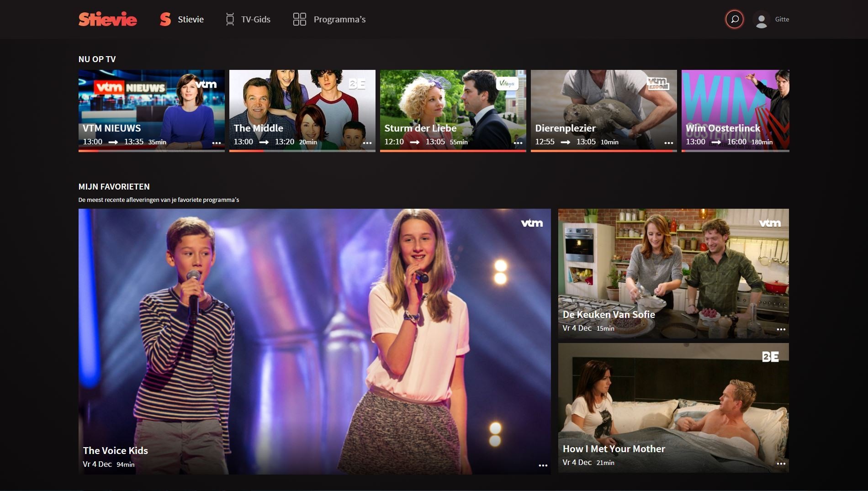Click the vtm logo on De Keuken Van Sofie
868x491 pixels.
[770, 223]
